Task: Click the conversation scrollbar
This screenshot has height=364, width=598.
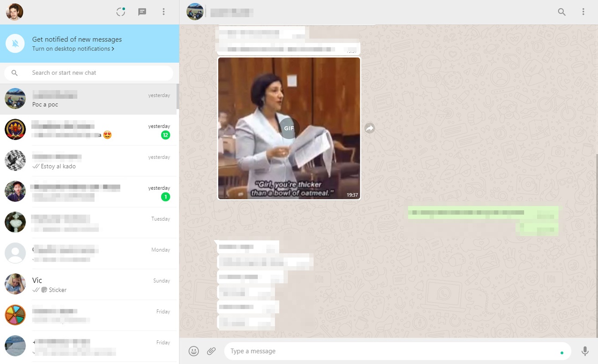Action: 597,246
